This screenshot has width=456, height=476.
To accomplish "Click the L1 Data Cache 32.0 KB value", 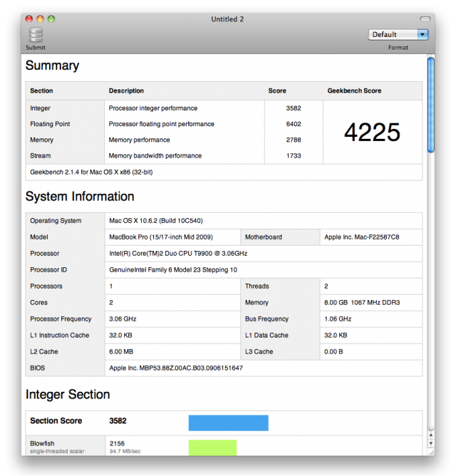I will coord(336,336).
